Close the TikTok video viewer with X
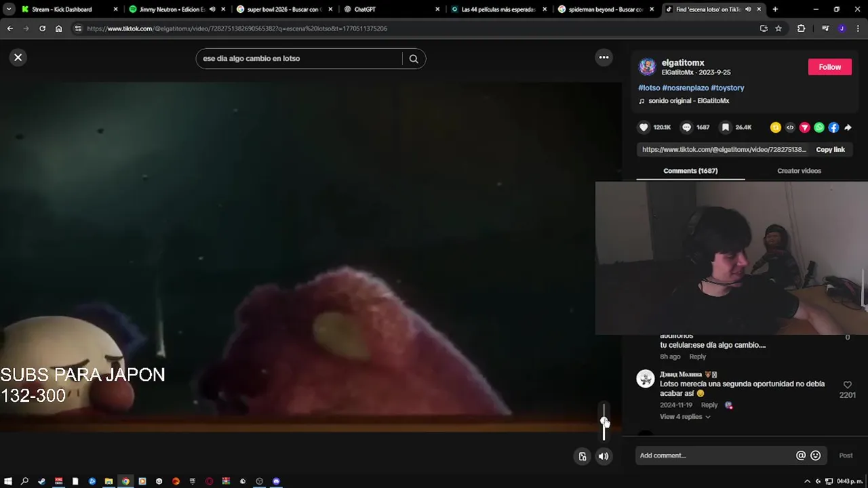Screen dimensions: 868x488 point(18,58)
